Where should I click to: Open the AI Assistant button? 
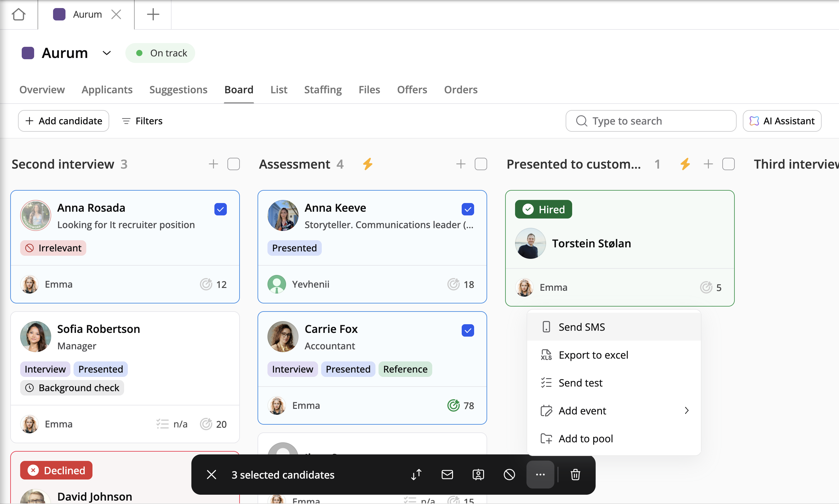pos(782,121)
